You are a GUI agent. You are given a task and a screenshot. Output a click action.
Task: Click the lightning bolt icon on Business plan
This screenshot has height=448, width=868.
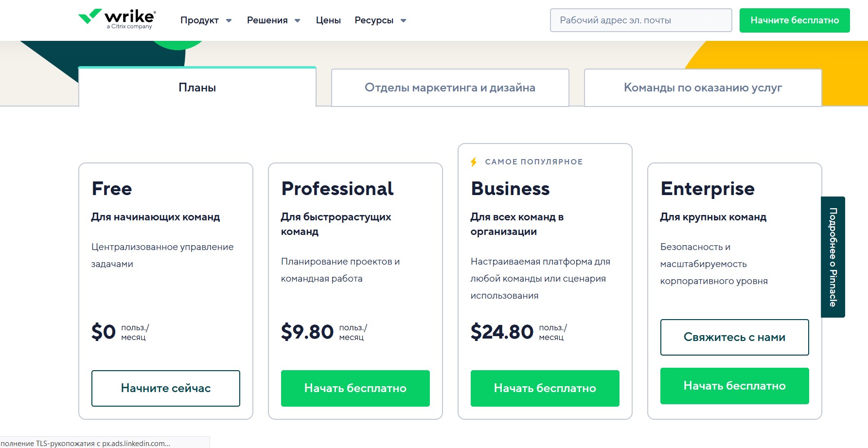pyautogui.click(x=474, y=162)
